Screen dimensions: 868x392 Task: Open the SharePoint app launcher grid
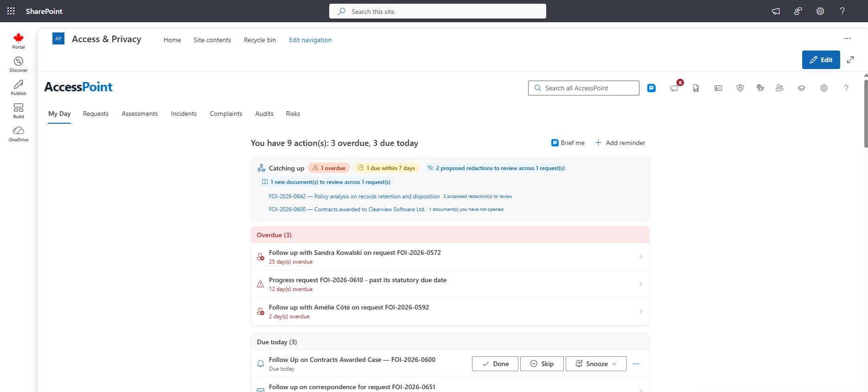(x=11, y=11)
